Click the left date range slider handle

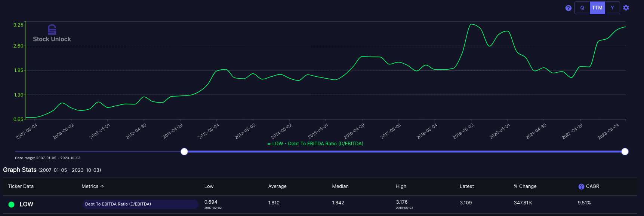click(184, 152)
